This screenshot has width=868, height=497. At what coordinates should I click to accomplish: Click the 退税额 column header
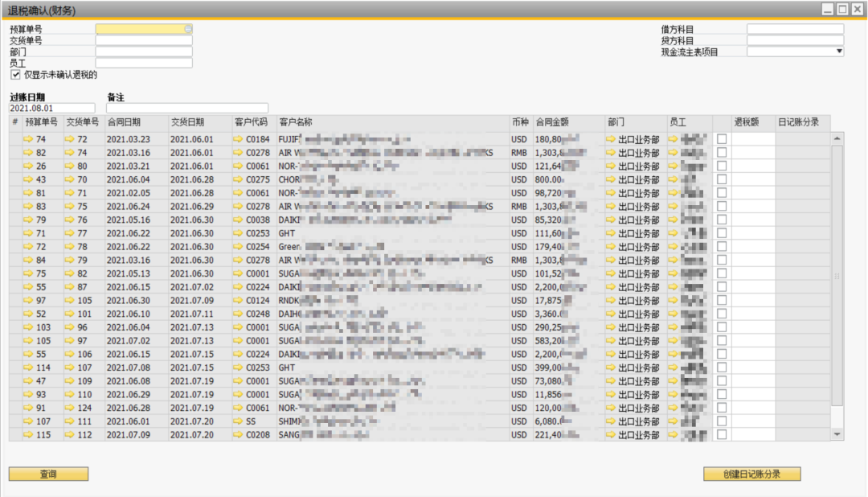(753, 122)
